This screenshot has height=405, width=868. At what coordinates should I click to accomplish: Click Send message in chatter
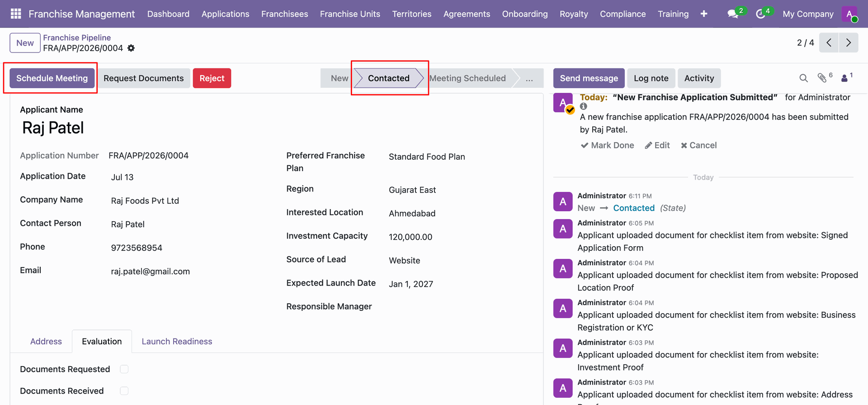(x=589, y=78)
